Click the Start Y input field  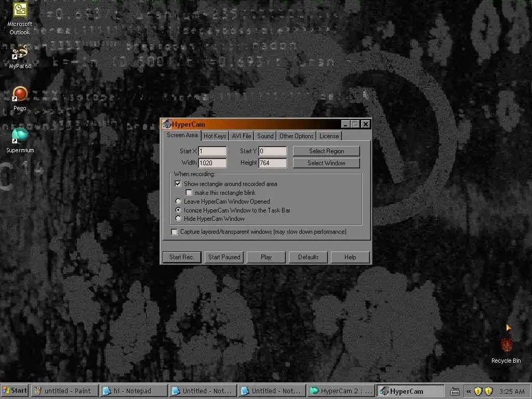[273, 151]
